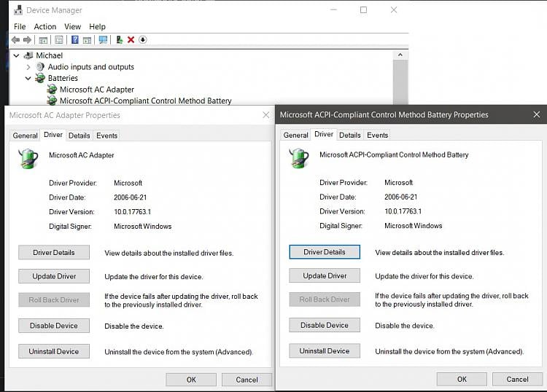Click battery icon in AC Adapter Properties
The image size is (547, 392).
tap(28, 159)
